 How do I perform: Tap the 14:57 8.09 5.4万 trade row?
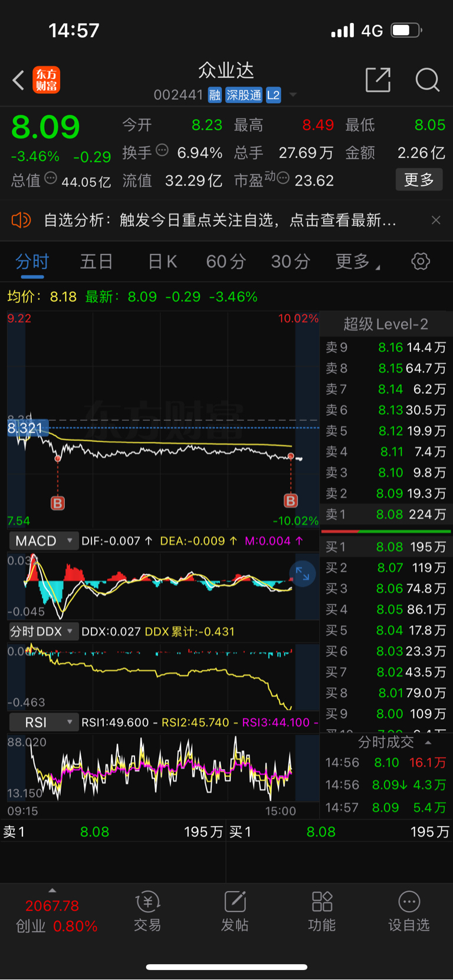(x=386, y=807)
